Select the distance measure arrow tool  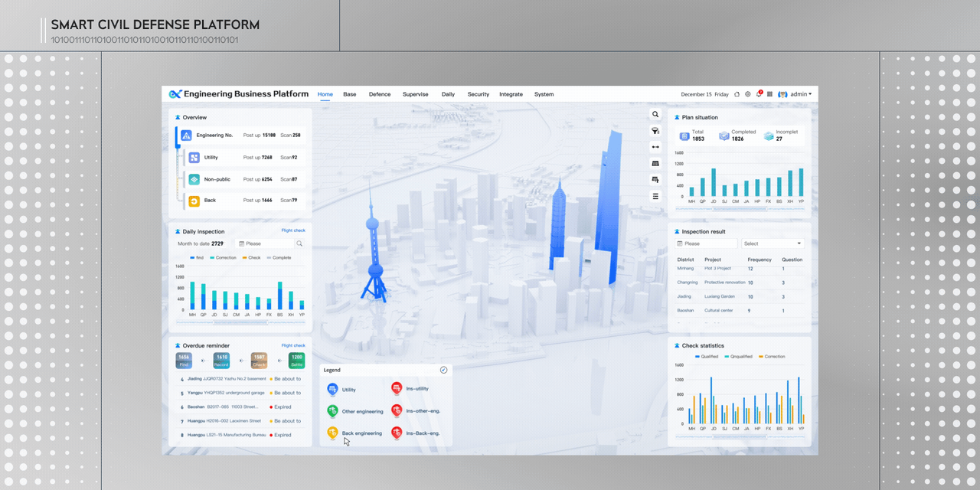(x=655, y=147)
